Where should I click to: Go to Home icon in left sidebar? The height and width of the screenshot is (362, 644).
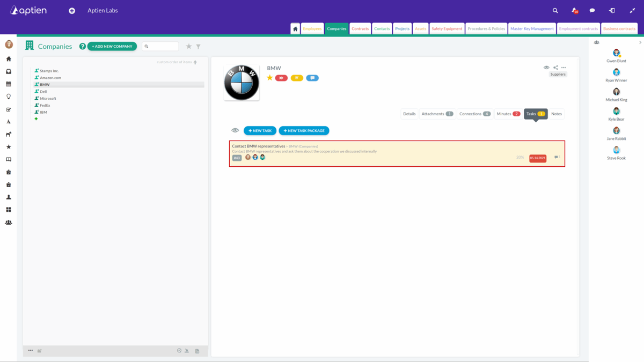pos(9,59)
